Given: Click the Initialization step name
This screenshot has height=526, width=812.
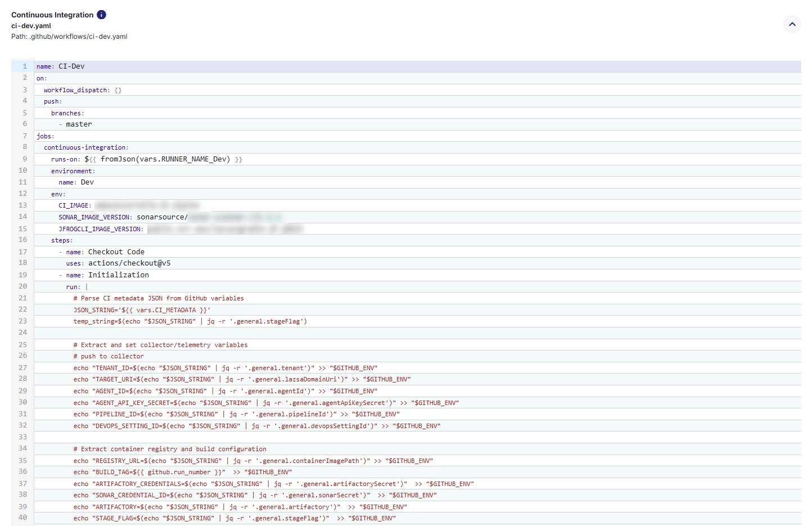Looking at the screenshot, I should (x=119, y=275).
